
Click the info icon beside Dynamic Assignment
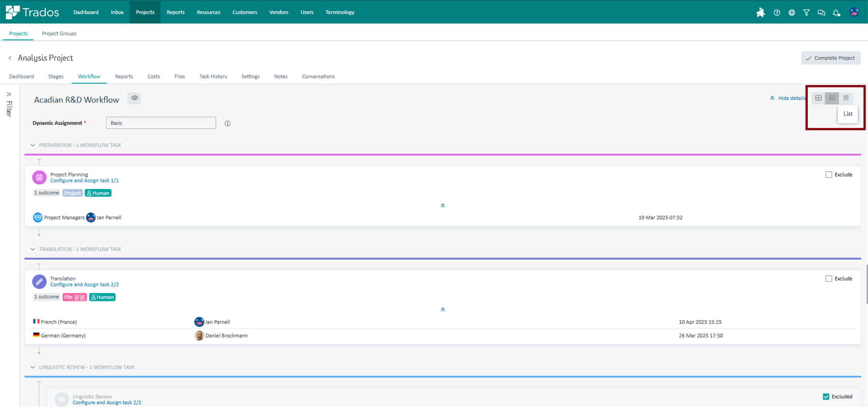pos(228,124)
